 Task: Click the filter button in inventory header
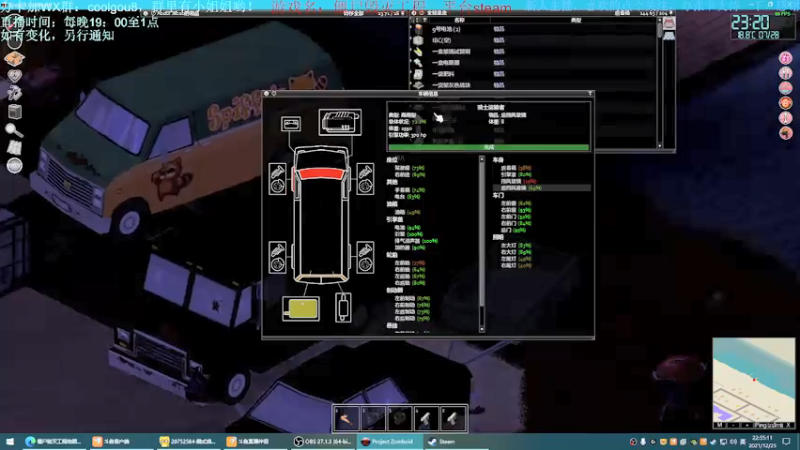[x=424, y=20]
